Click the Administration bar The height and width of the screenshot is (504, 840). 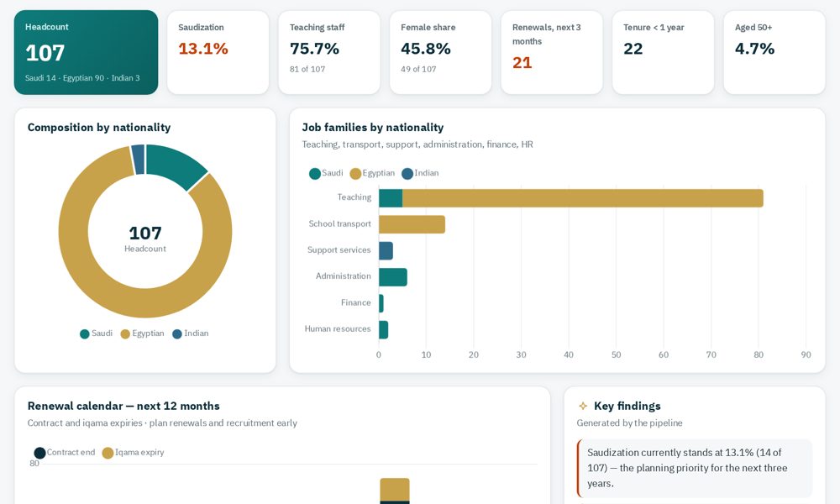coord(392,277)
